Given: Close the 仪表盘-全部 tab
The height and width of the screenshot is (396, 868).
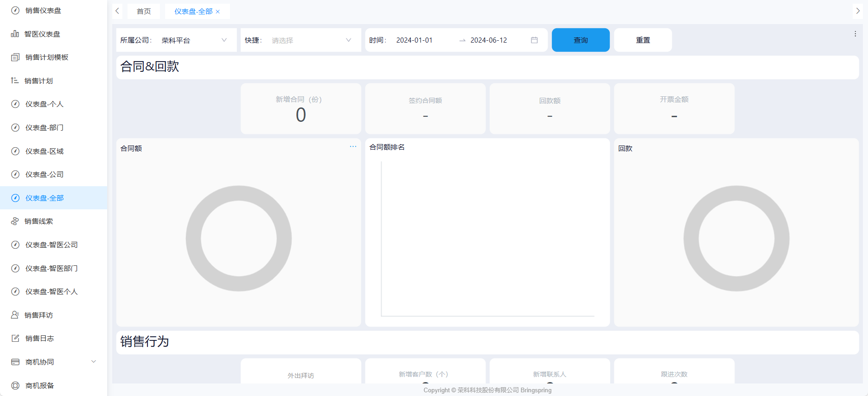Looking at the screenshot, I should coord(218,12).
